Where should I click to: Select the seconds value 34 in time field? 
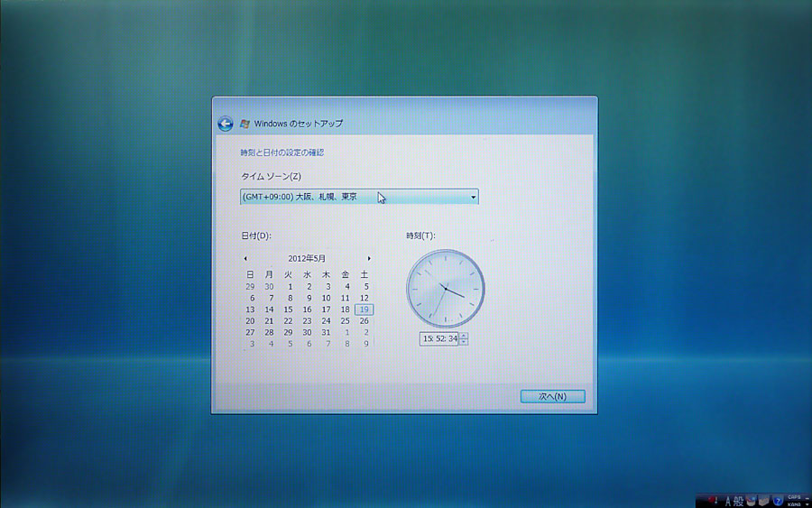453,338
